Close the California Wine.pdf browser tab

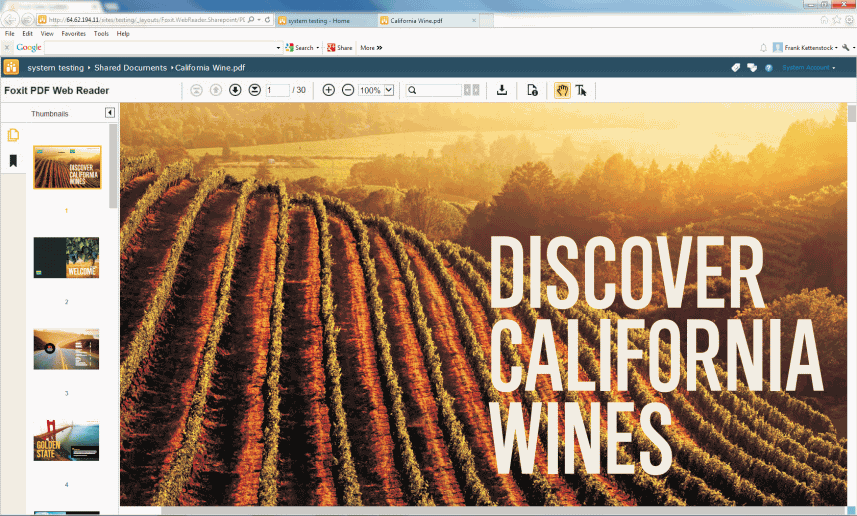(474, 21)
